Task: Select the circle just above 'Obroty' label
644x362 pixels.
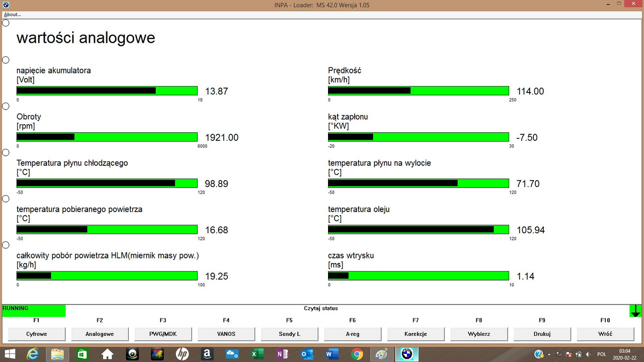Action: coord(6,106)
